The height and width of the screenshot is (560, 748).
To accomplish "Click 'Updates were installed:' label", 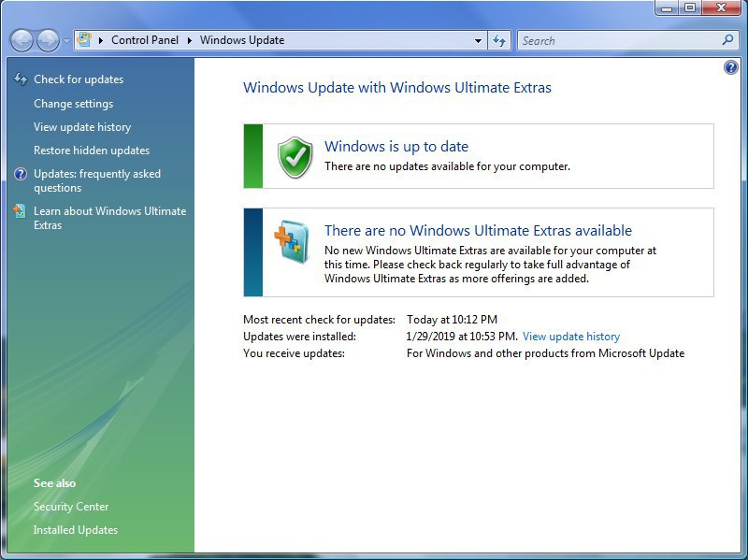I will tap(299, 337).
